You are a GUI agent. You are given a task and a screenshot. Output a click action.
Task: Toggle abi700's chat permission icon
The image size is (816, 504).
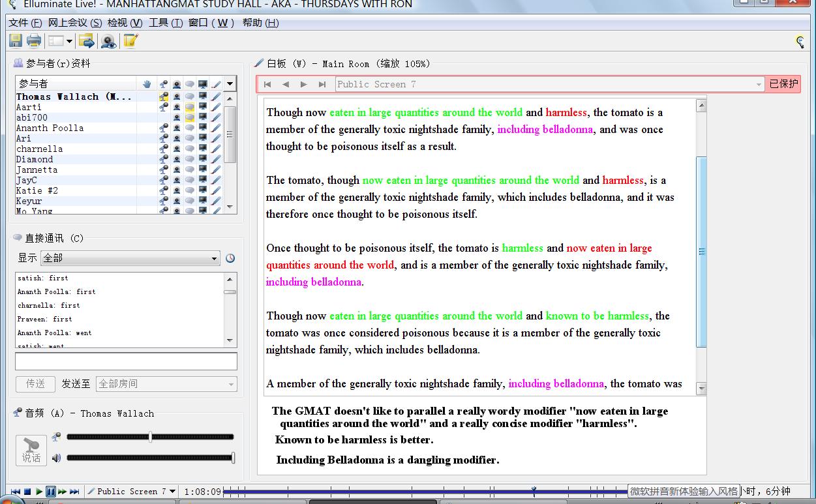(190, 117)
